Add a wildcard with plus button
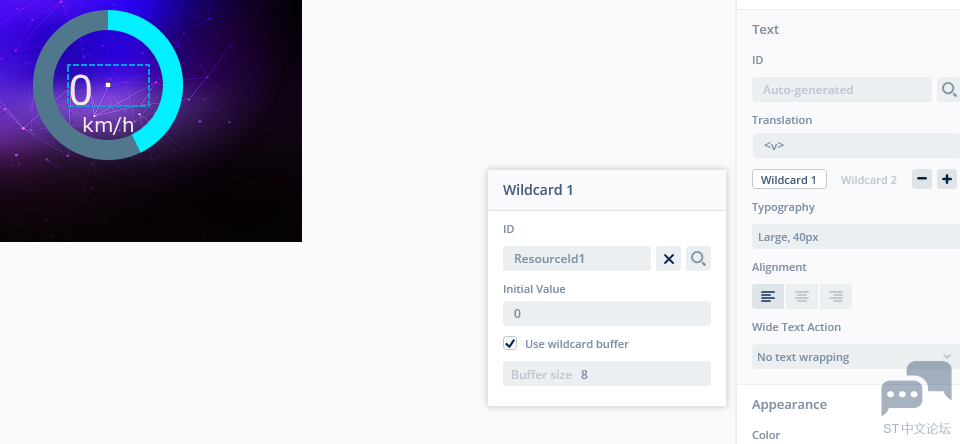960x444 pixels. pos(946,180)
